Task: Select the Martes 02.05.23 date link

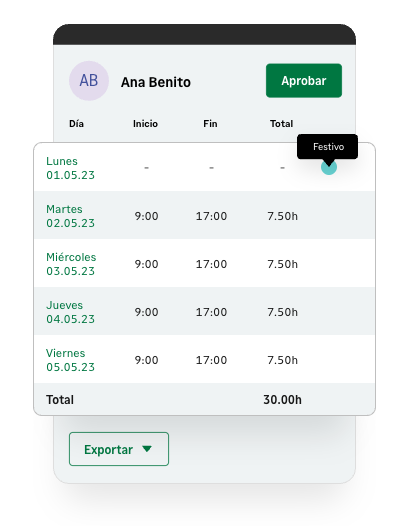Action: click(70, 216)
